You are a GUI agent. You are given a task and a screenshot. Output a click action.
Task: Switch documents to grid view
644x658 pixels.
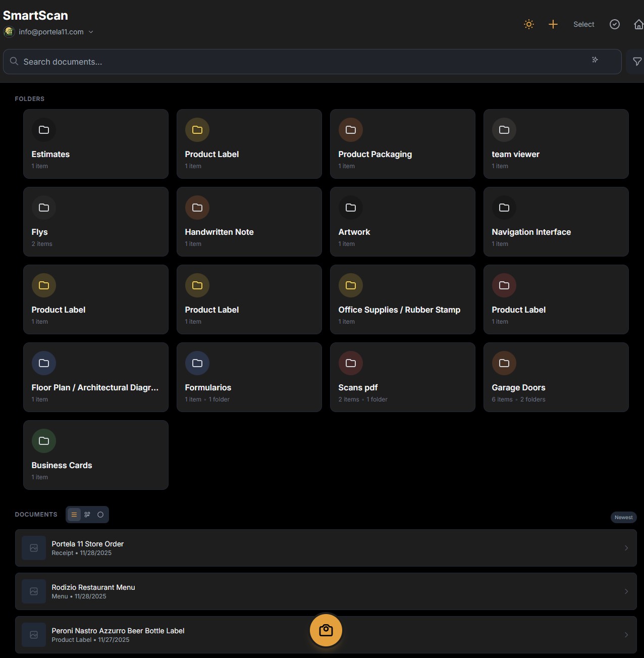(87, 515)
